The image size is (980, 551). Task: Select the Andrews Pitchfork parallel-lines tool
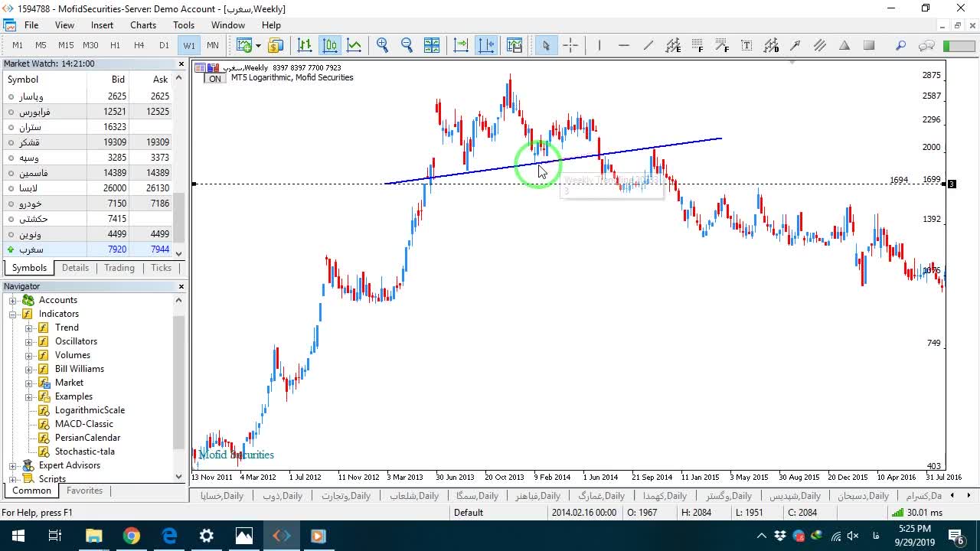click(x=820, y=45)
